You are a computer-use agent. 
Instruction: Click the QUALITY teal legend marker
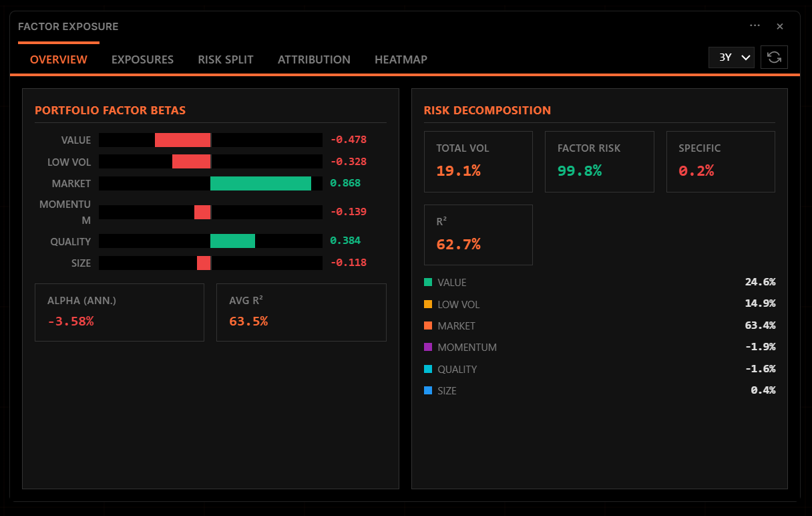coord(428,369)
